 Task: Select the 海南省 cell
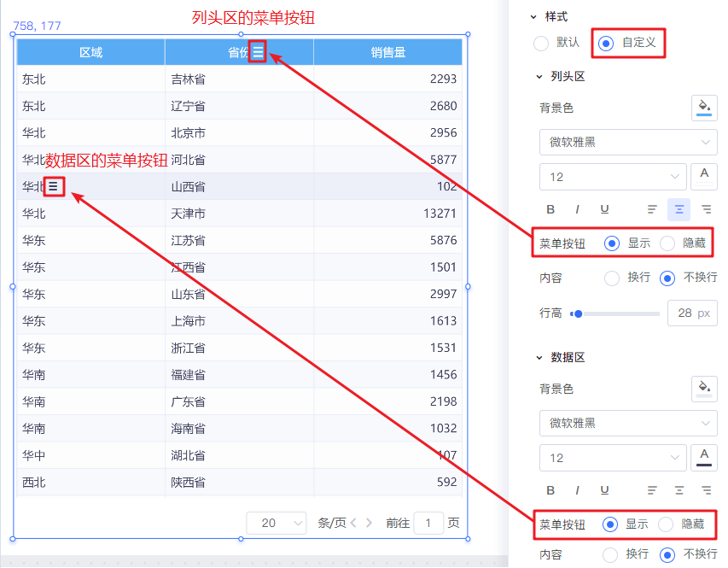(240, 428)
